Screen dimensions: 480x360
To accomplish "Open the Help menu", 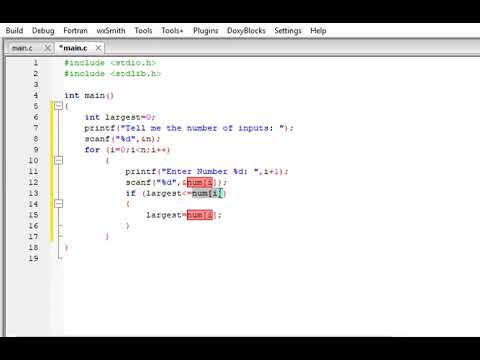I will tap(318, 31).
